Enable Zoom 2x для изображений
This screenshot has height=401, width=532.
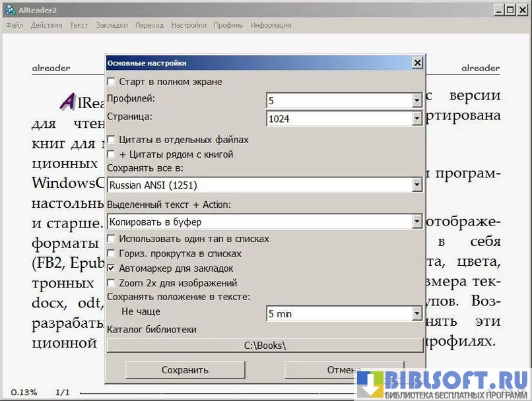112,283
